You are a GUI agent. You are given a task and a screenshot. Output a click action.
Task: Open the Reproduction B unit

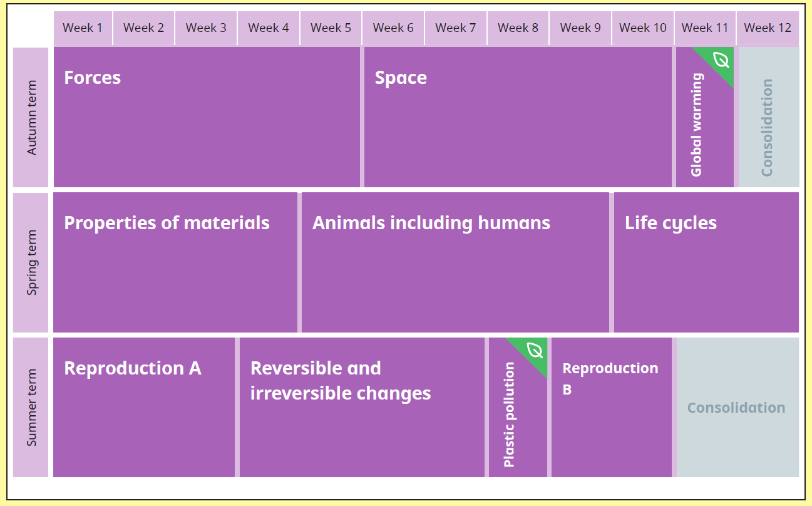(612, 408)
